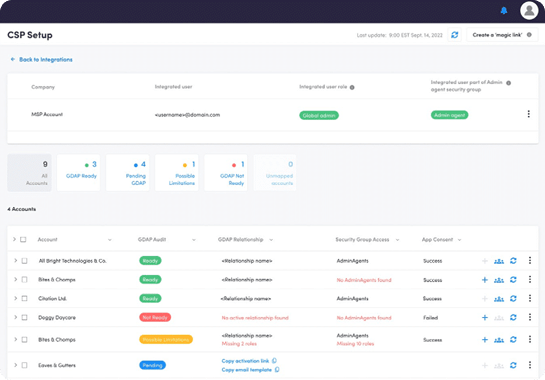This screenshot has width=545, height=380.
Task: Open the three-dot menu for Doggy Daycare
Action: coord(530,317)
